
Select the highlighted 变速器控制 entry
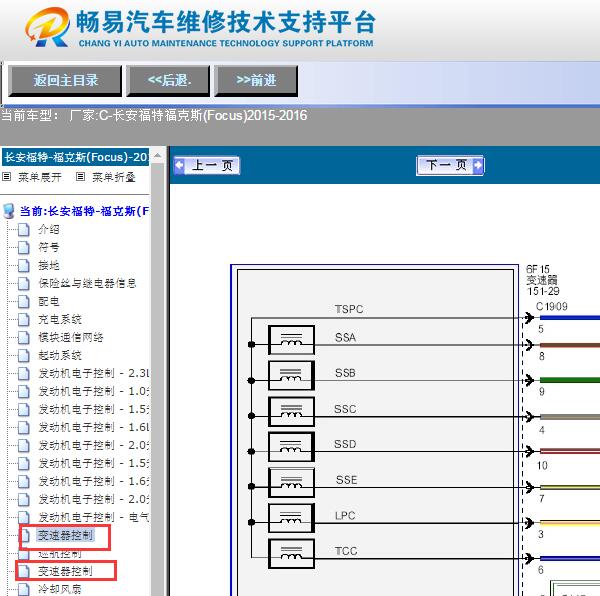(65, 535)
